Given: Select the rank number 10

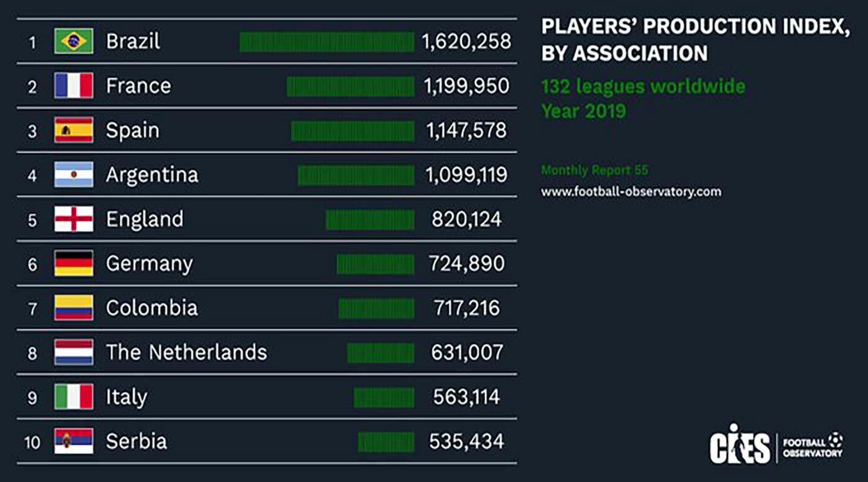Looking at the screenshot, I should coord(32,442).
